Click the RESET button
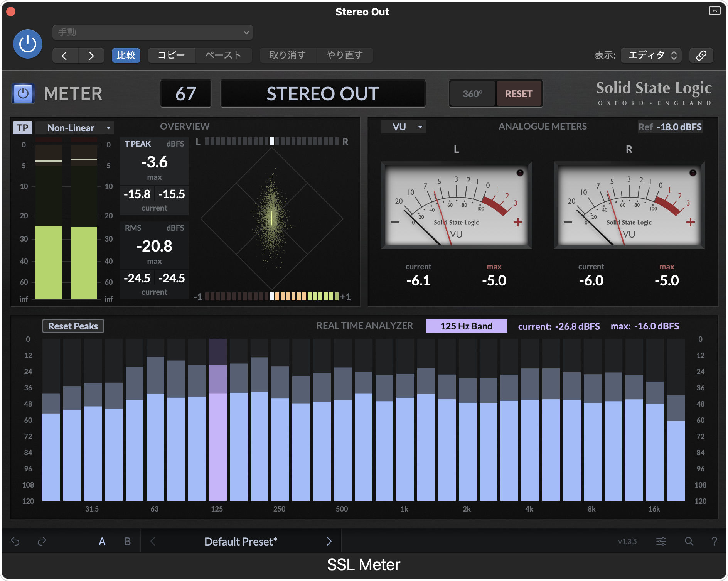This screenshot has height=581, width=728. tap(519, 94)
